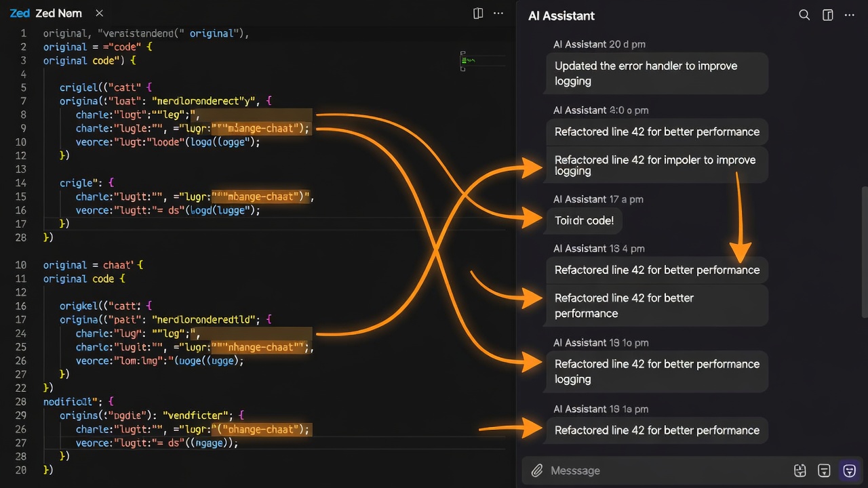This screenshot has width=868, height=488.
Task: Split the editor pane
Action: point(478,14)
